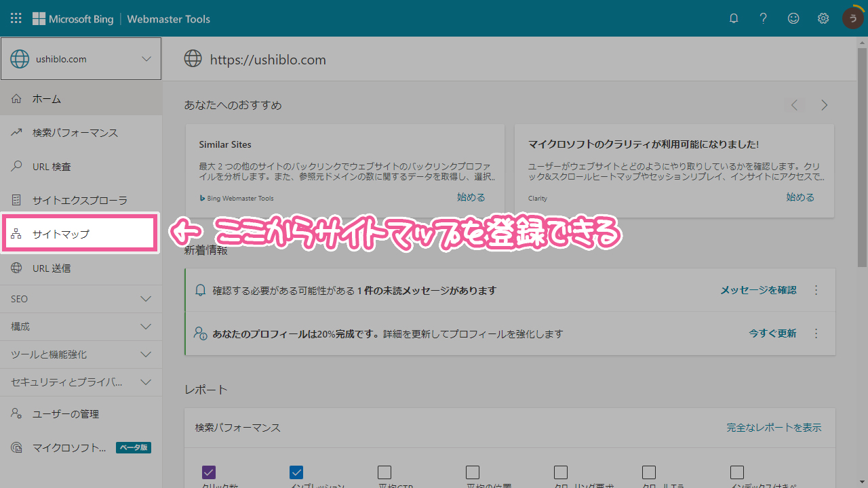The height and width of the screenshot is (488, 868).
Task: Click the Similar Sites card title
Action: tap(225, 144)
